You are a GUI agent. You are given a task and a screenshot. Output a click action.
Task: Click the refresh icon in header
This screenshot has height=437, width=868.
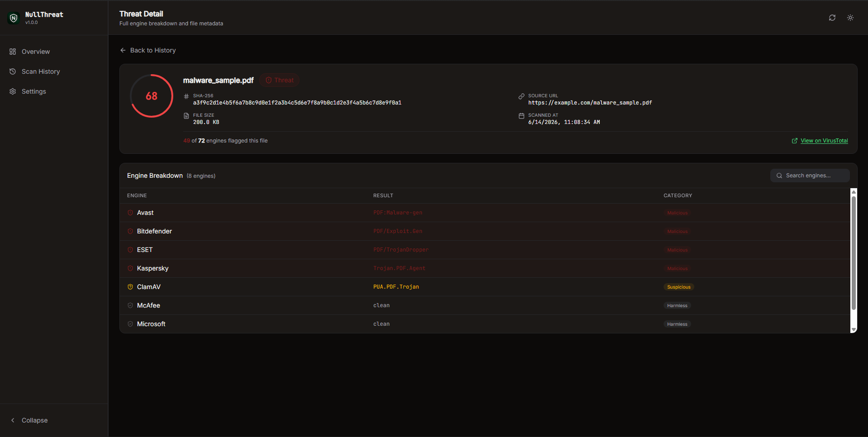(832, 18)
